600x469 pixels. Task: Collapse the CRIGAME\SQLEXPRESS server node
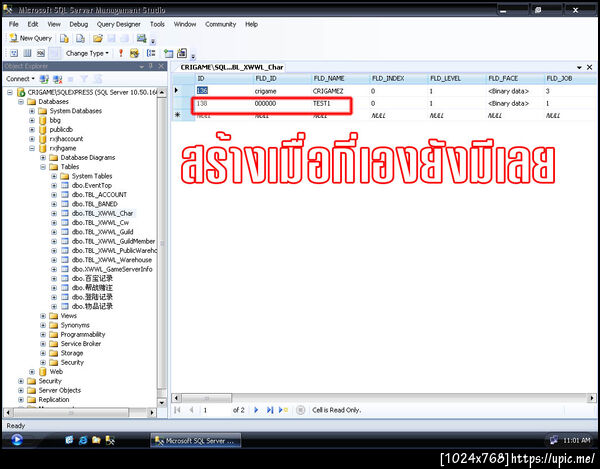[x=10, y=92]
